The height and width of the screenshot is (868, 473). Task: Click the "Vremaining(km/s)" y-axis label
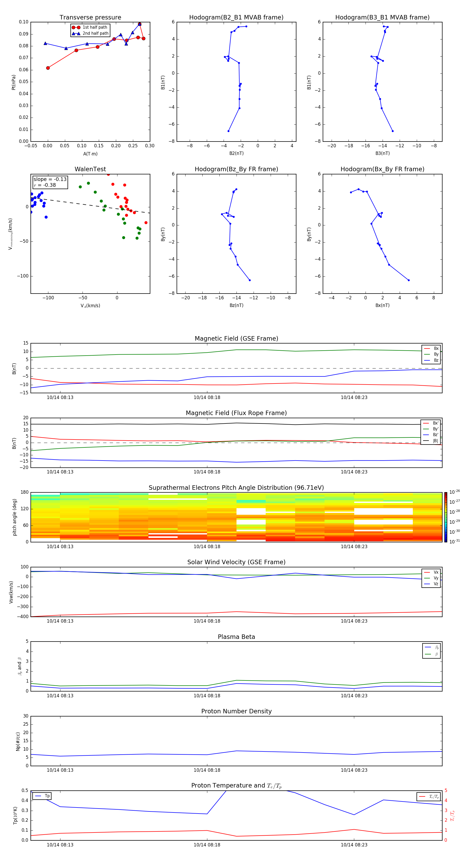point(11,234)
